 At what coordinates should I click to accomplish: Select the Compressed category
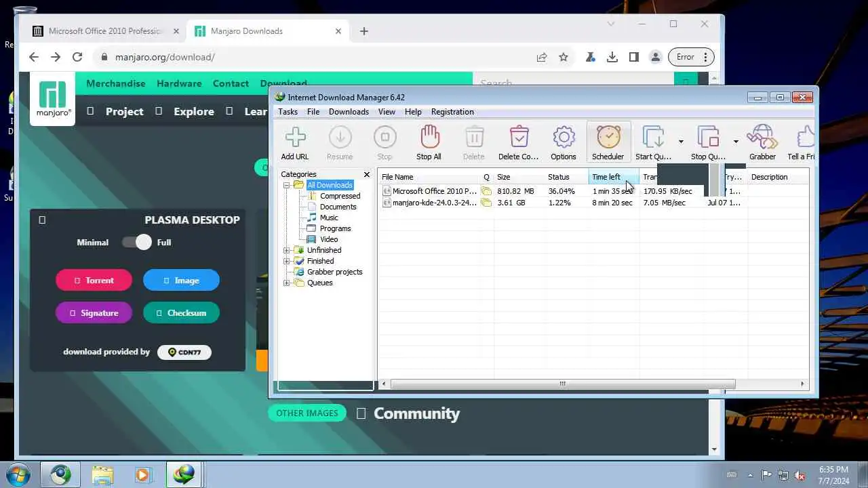coord(340,196)
